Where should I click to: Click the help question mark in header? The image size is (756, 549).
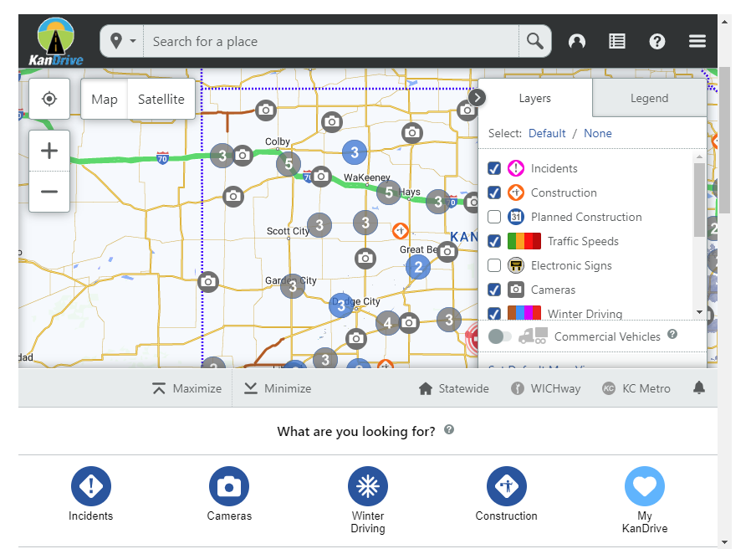[x=657, y=41]
